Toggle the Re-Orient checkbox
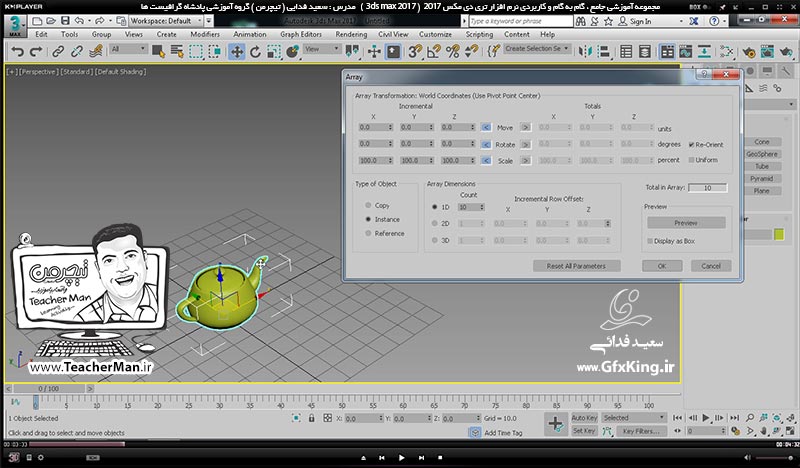This screenshot has height=468, width=800. (691, 144)
